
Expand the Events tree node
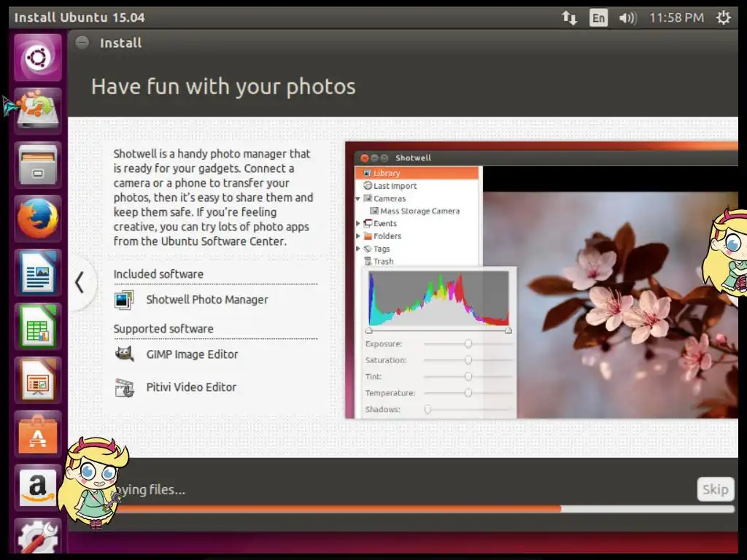(357, 223)
